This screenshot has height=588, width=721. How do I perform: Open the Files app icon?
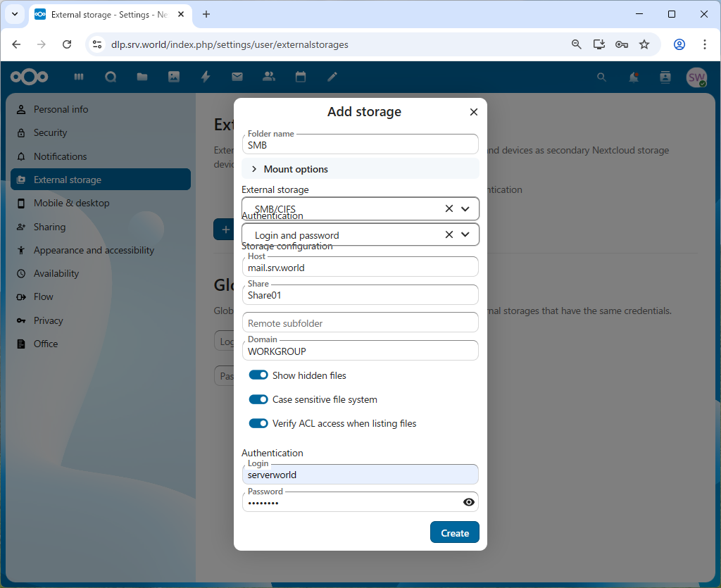[x=142, y=77]
